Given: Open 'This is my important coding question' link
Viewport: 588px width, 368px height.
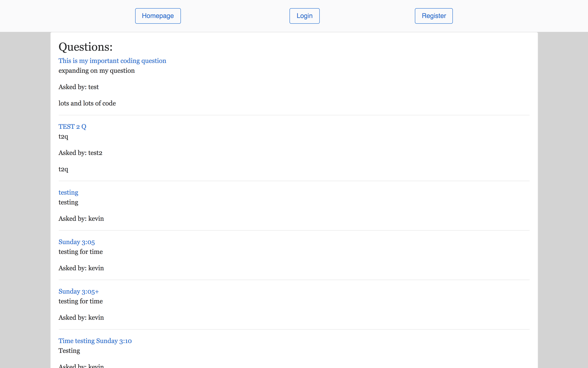Looking at the screenshot, I should (x=112, y=61).
